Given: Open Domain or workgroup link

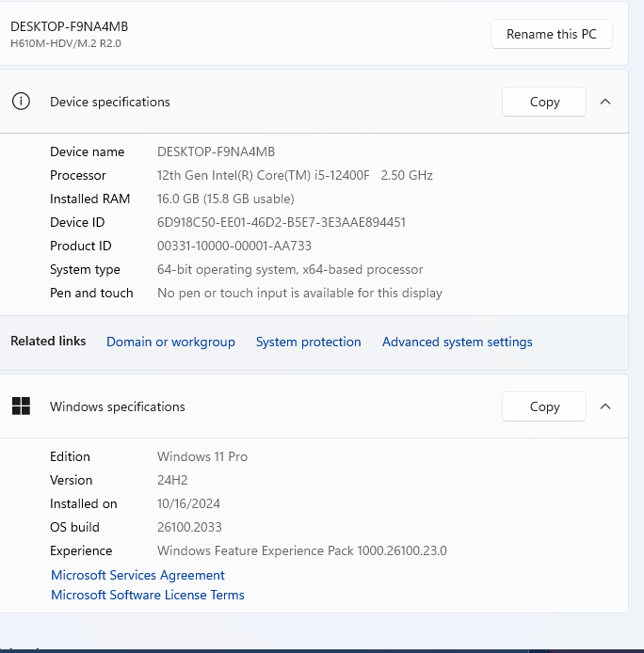Looking at the screenshot, I should point(170,342).
